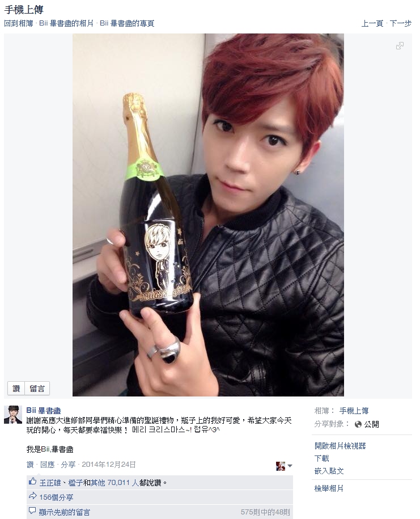Viewport: 420px width, 519px height.
Task: Select 嵌入貼文 embed option
Action: coord(329,471)
